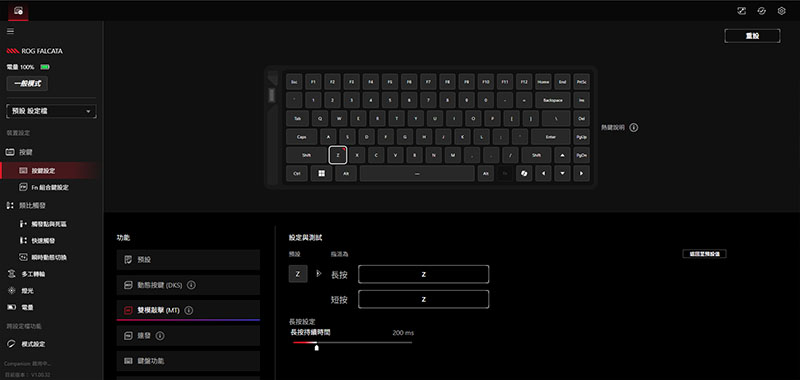Image resolution: width=800 pixels, height=380 pixels.
Task: Open info icon beside 連發
Action: click(x=160, y=336)
